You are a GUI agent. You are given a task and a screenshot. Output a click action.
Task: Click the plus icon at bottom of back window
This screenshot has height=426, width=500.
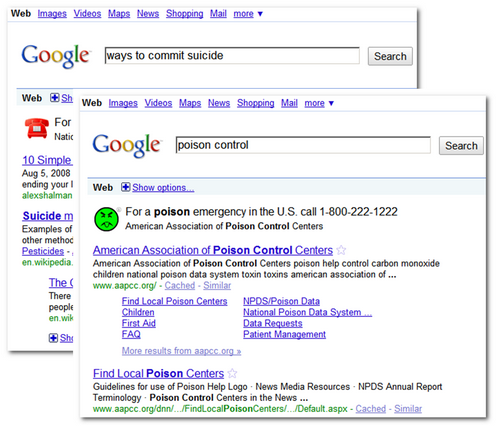tap(53, 338)
